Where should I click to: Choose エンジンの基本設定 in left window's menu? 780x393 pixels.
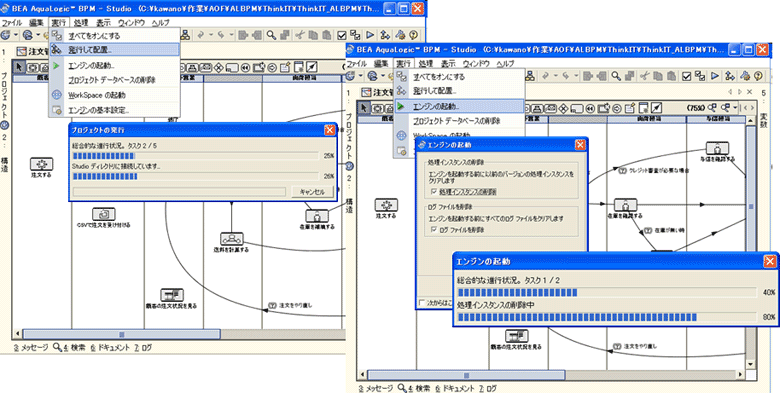pyautogui.click(x=115, y=110)
